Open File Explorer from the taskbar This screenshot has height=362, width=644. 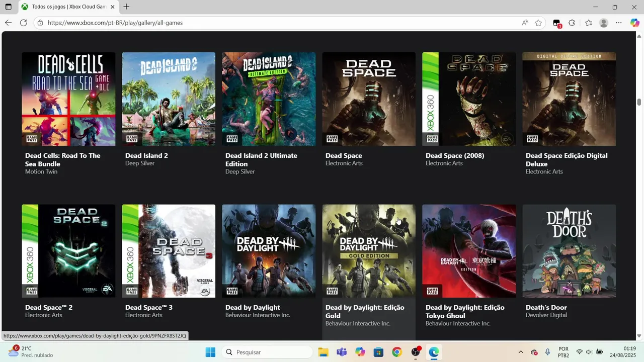coord(323,352)
